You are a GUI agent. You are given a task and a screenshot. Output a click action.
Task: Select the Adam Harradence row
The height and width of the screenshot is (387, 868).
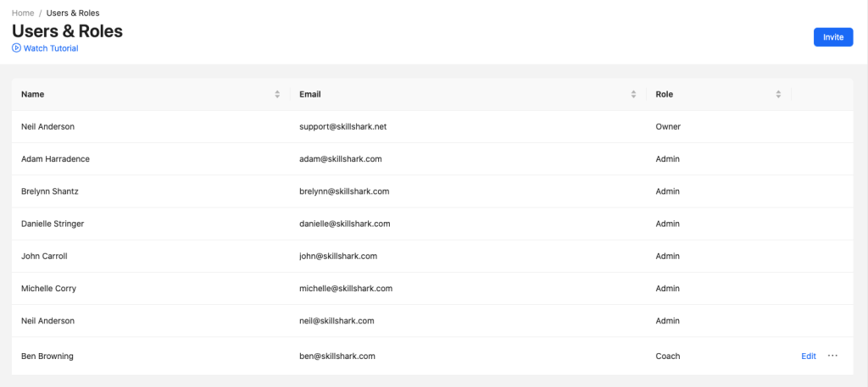[x=55, y=159]
